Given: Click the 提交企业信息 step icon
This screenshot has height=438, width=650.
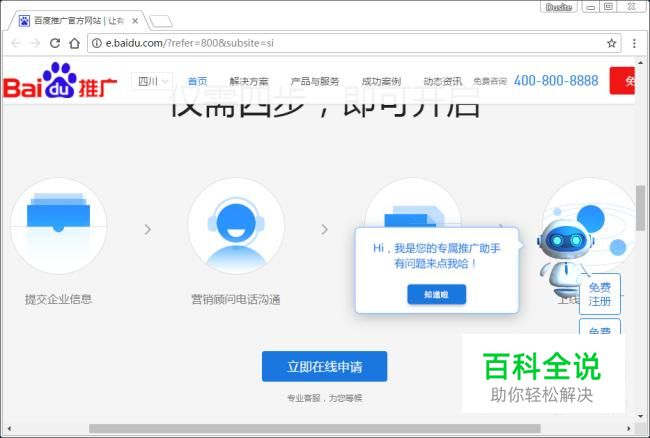Looking at the screenshot, I should [58, 226].
